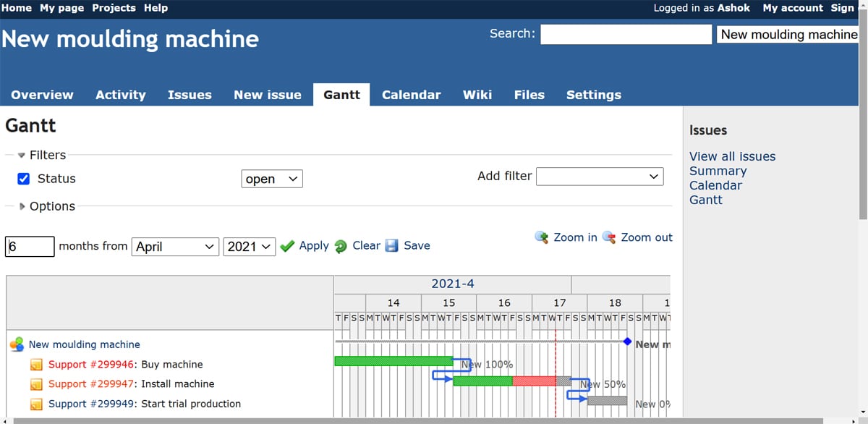Open Support #299947 issue link
The image size is (868, 424).
(x=91, y=384)
